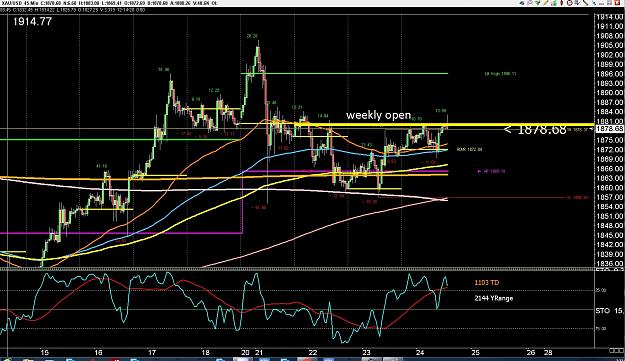625x361 pixels.
Task: Click date label 24 on time axis
Action: point(420,352)
